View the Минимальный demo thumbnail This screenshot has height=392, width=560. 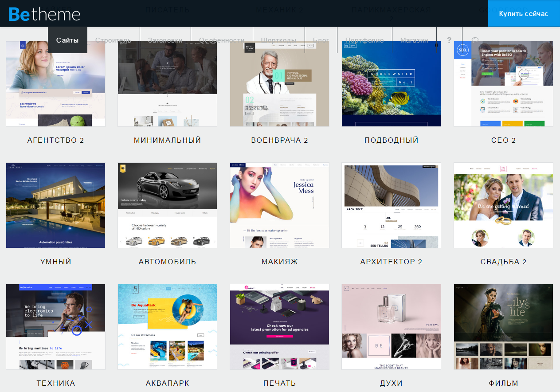(167, 84)
